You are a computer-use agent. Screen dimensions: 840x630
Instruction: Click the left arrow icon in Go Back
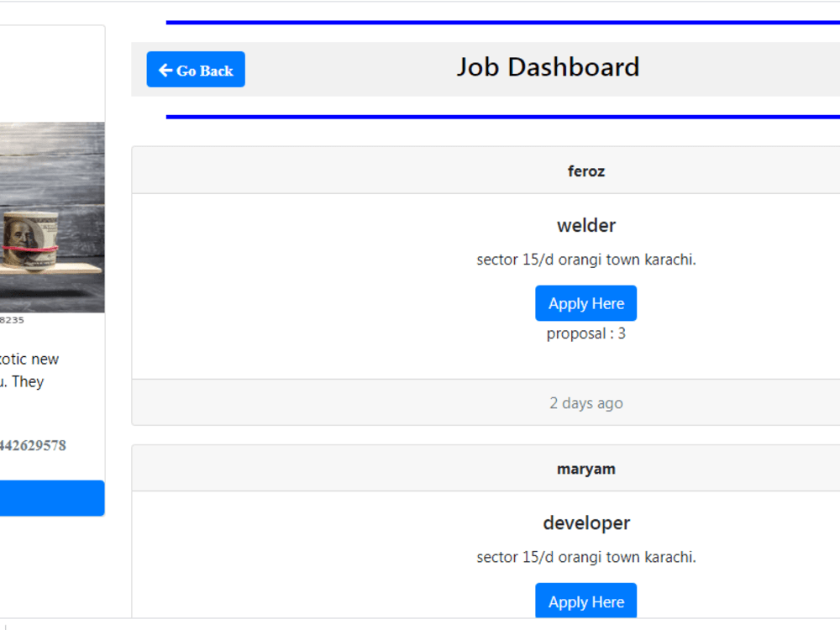click(165, 71)
